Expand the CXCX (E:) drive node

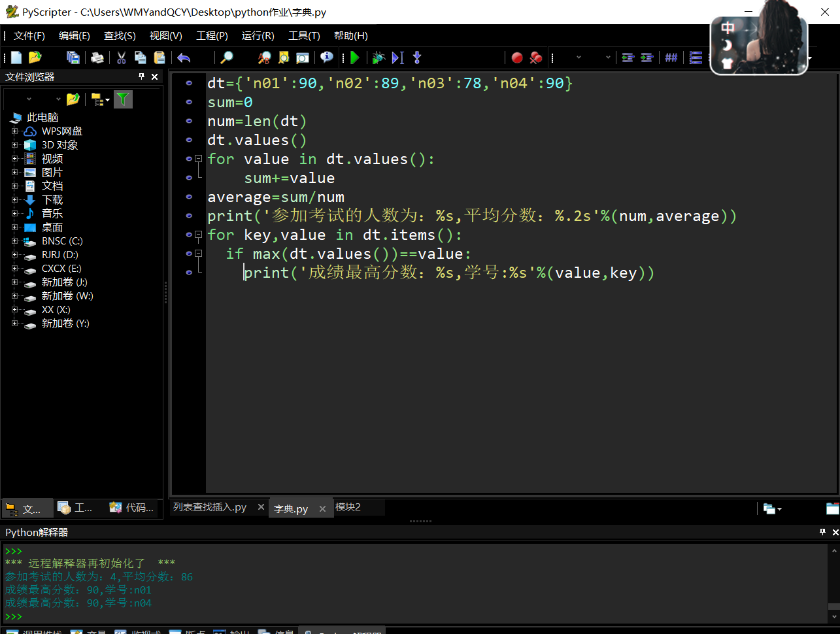[14, 269]
